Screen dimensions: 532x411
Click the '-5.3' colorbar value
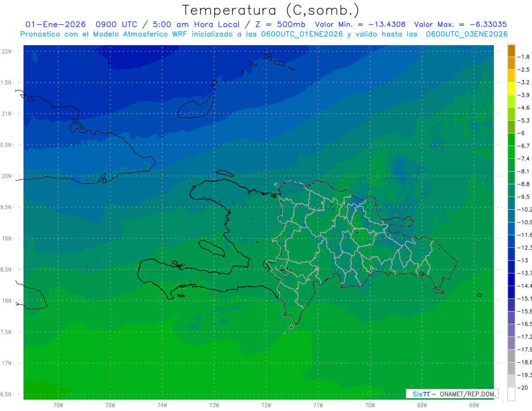(524, 121)
